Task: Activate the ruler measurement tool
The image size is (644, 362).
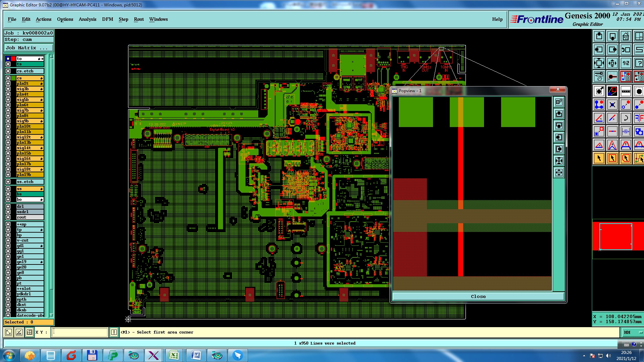Action: pyautogui.click(x=626, y=91)
